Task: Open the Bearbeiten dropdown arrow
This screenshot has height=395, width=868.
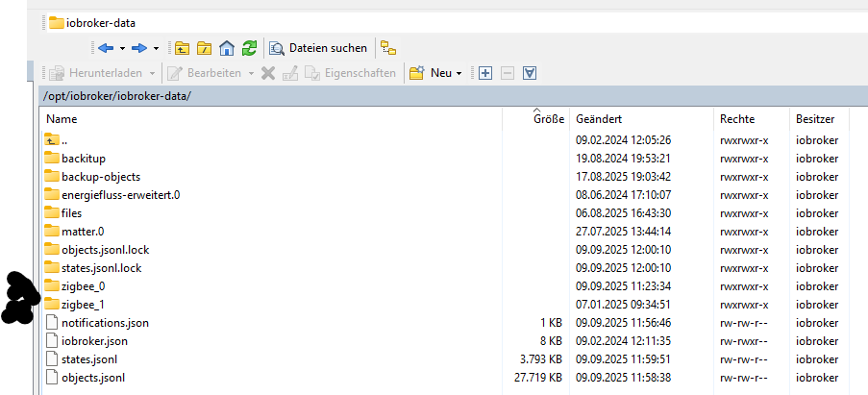Action: [x=251, y=73]
